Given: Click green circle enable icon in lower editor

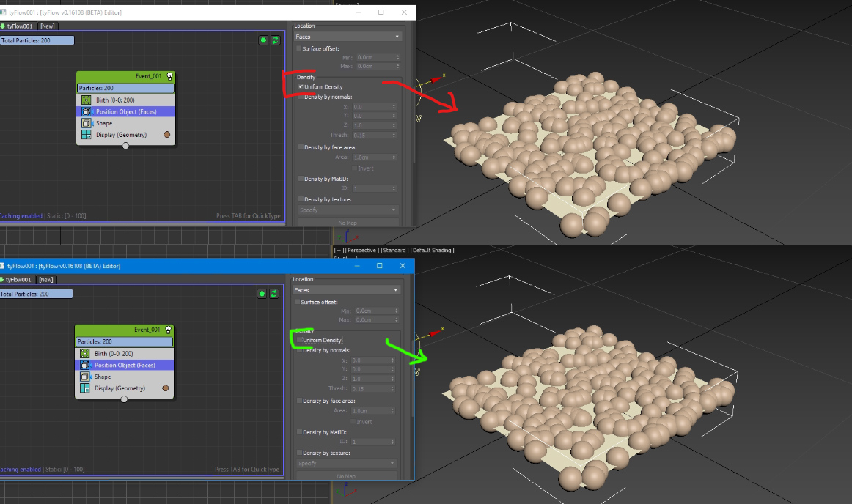Looking at the screenshot, I should [x=262, y=294].
